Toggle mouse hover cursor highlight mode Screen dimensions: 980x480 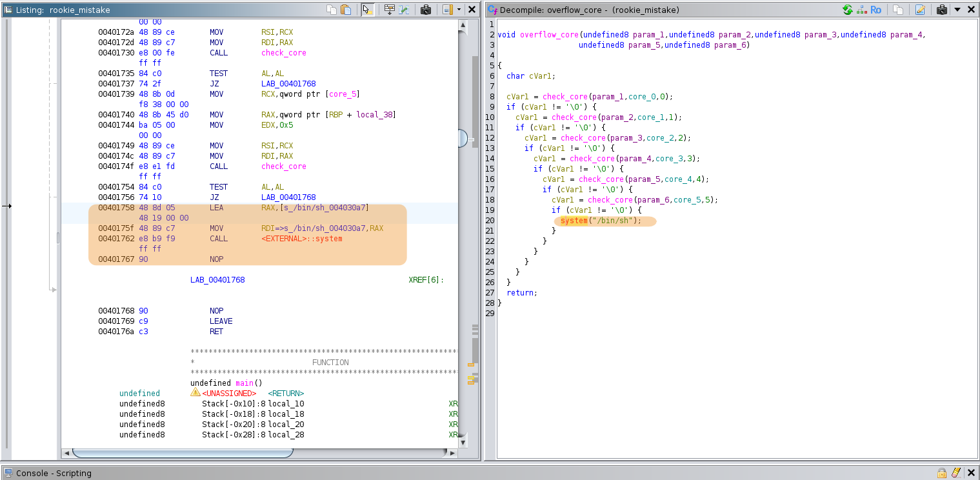point(368,10)
